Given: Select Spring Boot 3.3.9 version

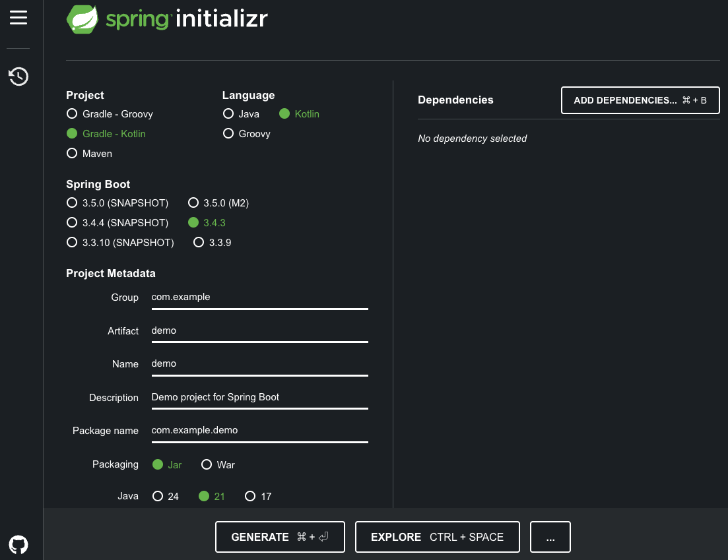Looking at the screenshot, I should tap(199, 243).
